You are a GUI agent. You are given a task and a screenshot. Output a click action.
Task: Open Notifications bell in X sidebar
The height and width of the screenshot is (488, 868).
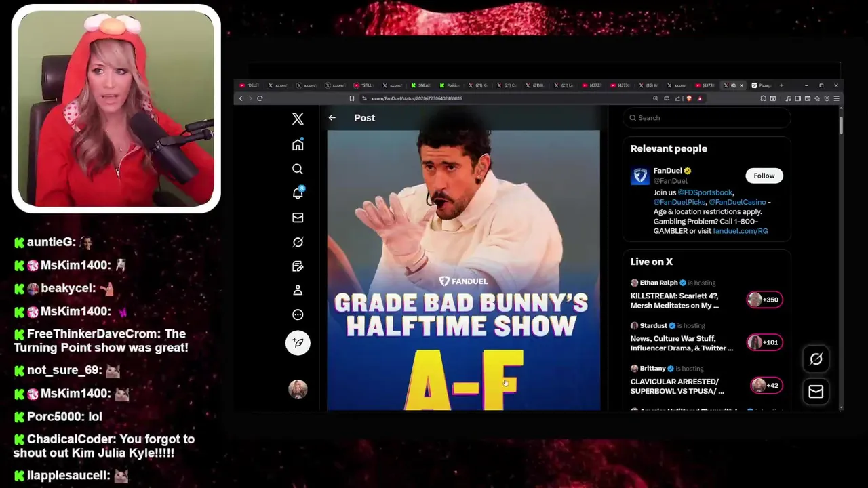[298, 193]
